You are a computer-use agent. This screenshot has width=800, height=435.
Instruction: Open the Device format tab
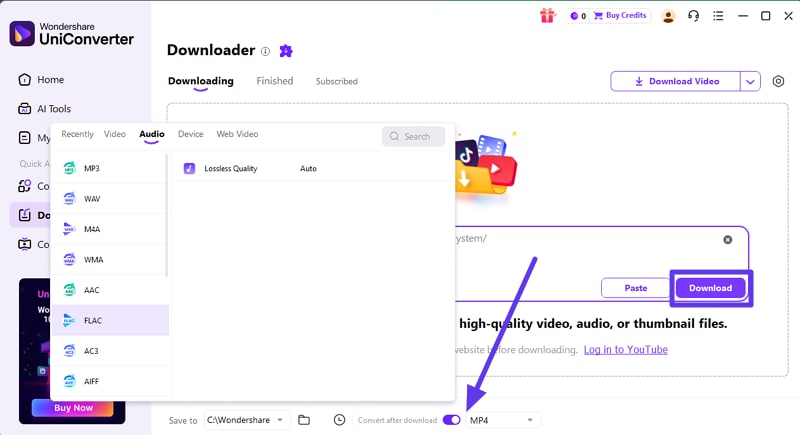click(190, 134)
